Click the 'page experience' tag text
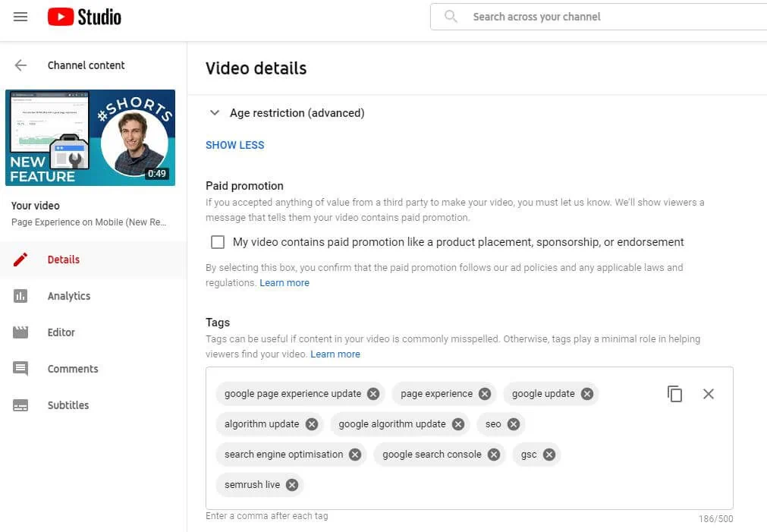 point(436,394)
